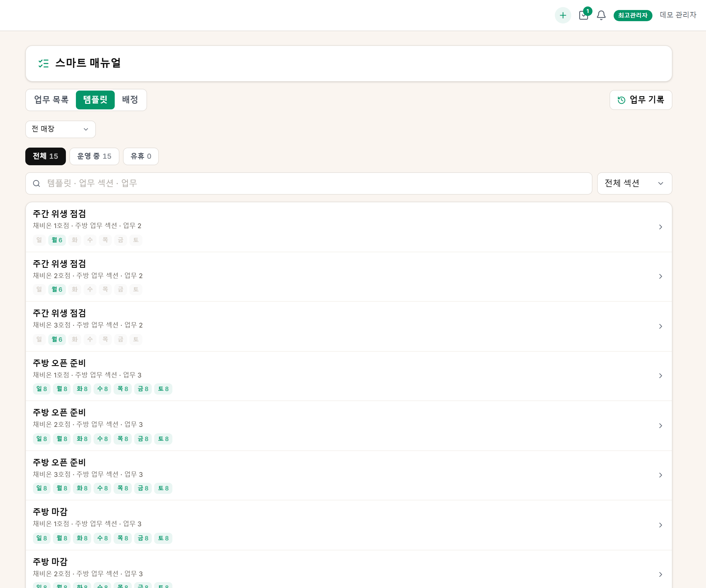Click 금 8 chip in 주방 마감 1호점

click(143, 538)
